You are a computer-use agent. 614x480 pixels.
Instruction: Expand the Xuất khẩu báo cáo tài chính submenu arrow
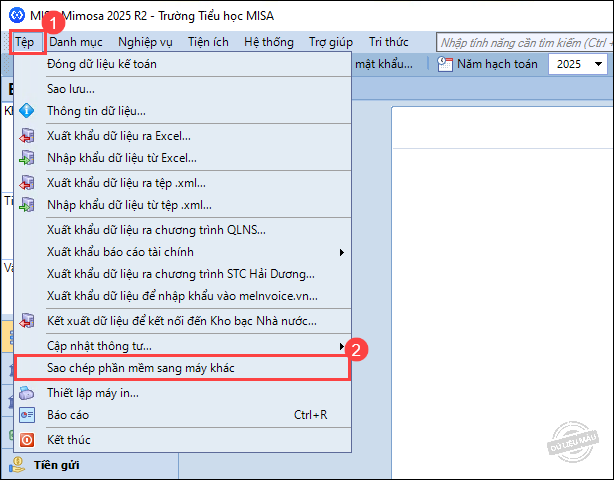click(342, 252)
